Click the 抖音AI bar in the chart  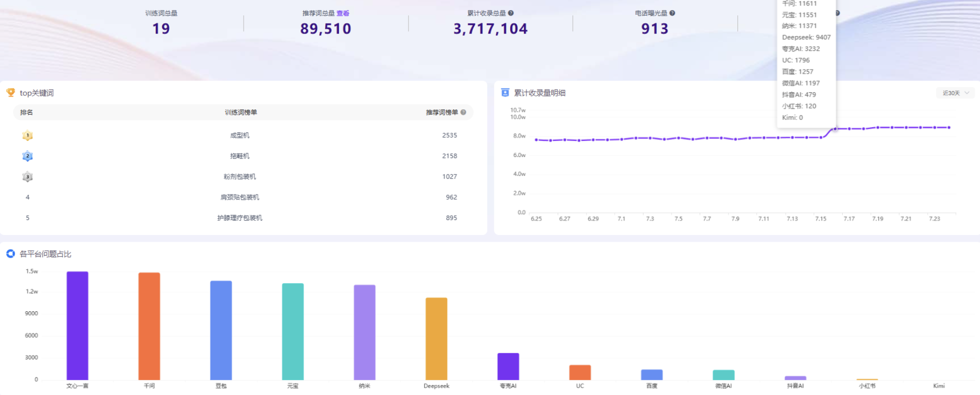(x=796, y=378)
